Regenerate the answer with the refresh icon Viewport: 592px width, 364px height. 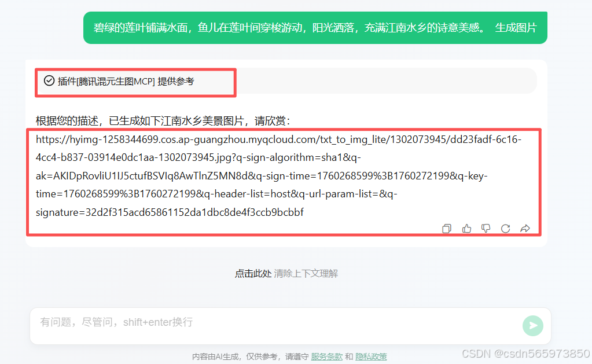506,229
